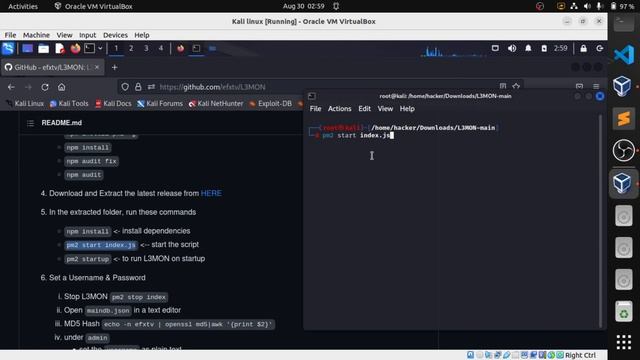Select Firefox window button in Kali taskbar
The image size is (640, 360).
180,49
